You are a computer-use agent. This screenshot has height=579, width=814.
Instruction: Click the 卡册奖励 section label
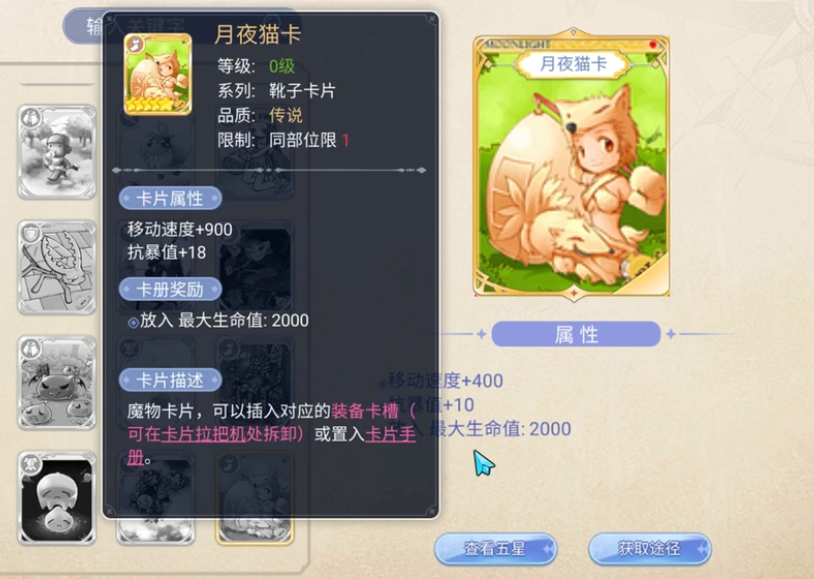coord(170,289)
